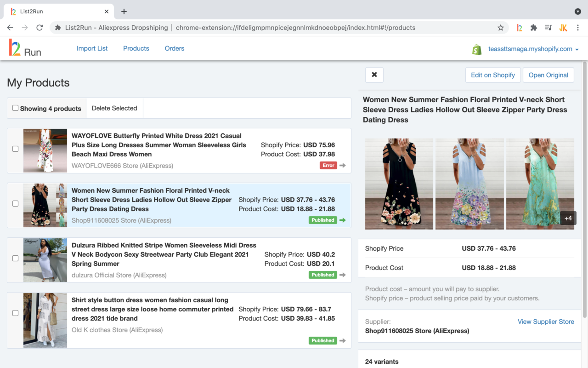Open View Supplier Store link

point(546,322)
